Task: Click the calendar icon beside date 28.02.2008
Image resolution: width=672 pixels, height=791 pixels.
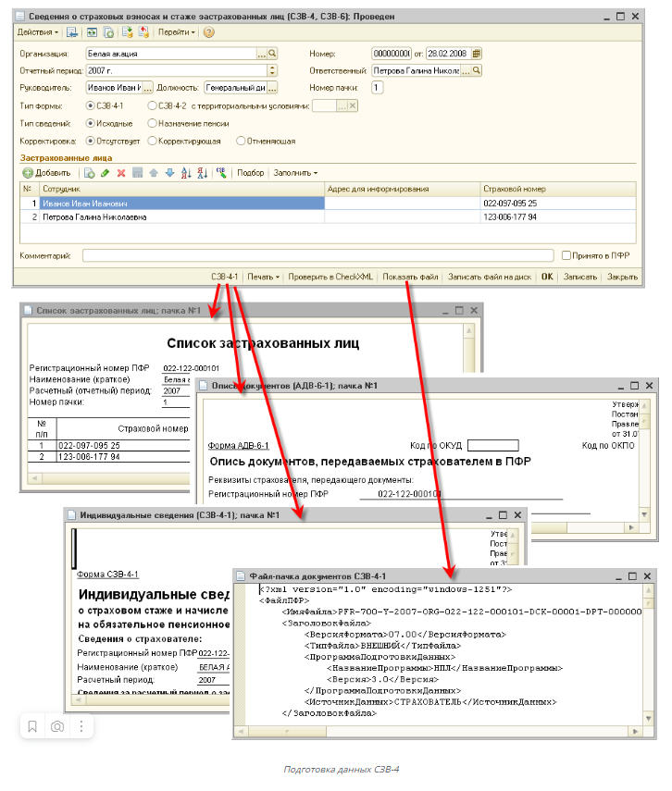Action: coord(477,55)
